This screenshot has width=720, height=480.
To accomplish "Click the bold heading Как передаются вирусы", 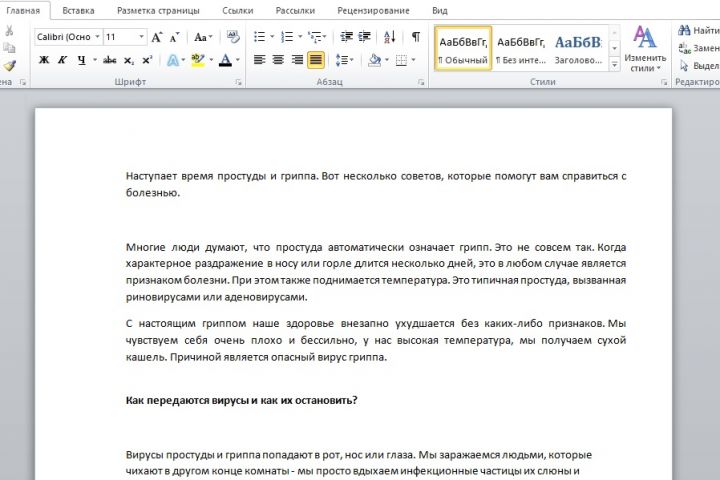I will (x=242, y=400).
